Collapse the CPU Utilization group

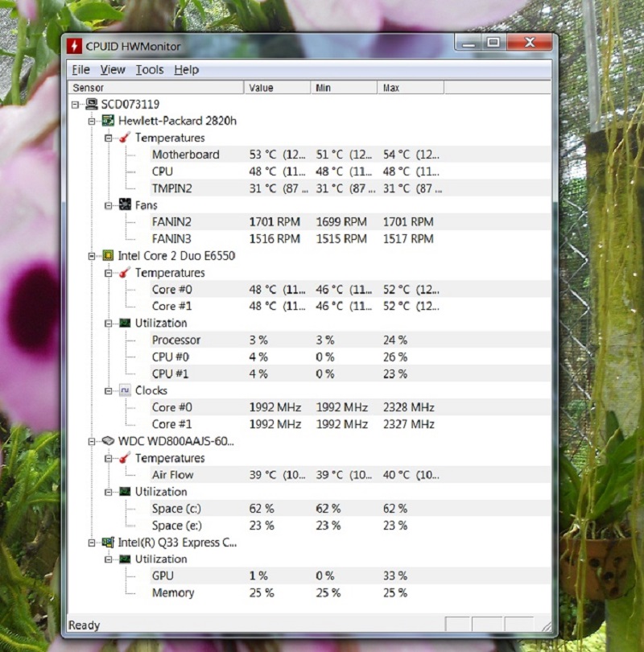(109, 324)
